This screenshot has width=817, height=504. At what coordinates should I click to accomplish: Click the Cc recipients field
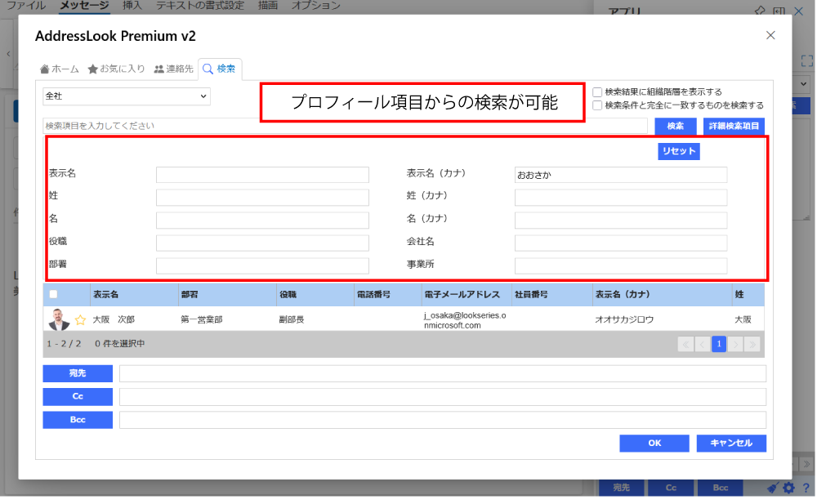[442, 397]
